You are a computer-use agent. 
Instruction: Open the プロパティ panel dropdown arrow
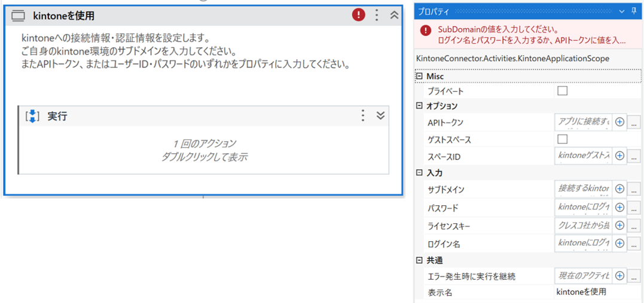tap(622, 11)
